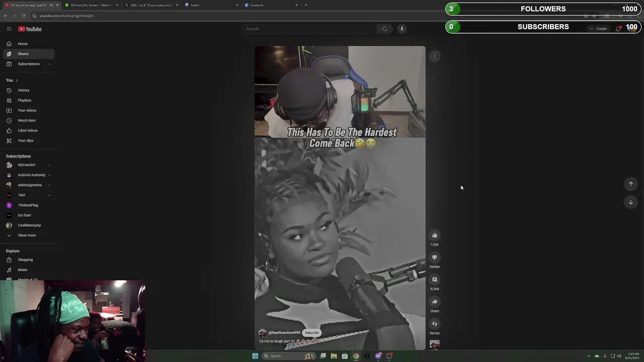644x362 pixels.
Task: Open the @RawReactions999 channel avatar
Action: [x=262, y=333]
